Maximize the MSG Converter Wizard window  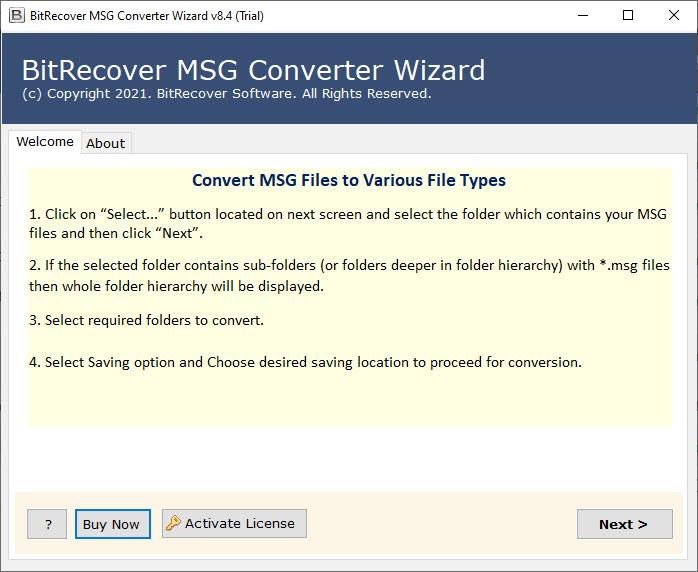[x=628, y=16]
